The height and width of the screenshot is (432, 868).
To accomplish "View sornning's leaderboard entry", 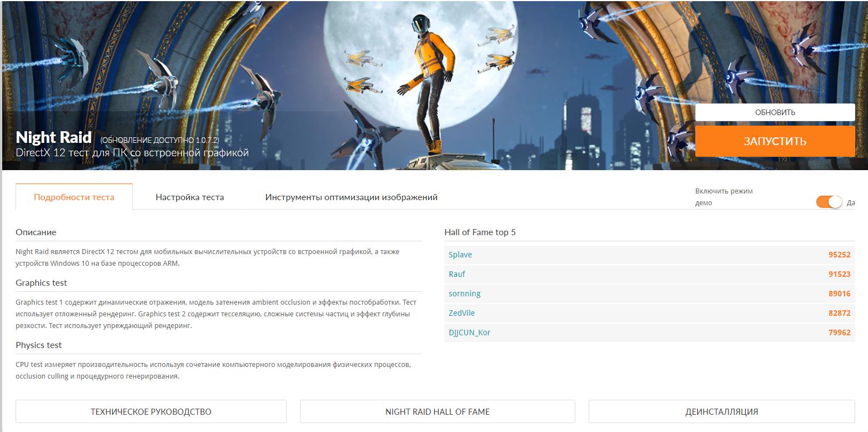I will pos(465,294).
